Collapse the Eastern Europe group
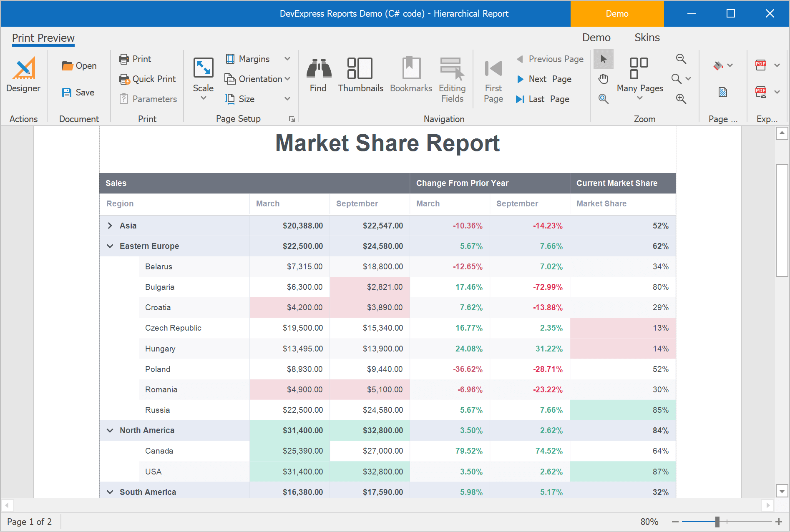 click(x=110, y=246)
